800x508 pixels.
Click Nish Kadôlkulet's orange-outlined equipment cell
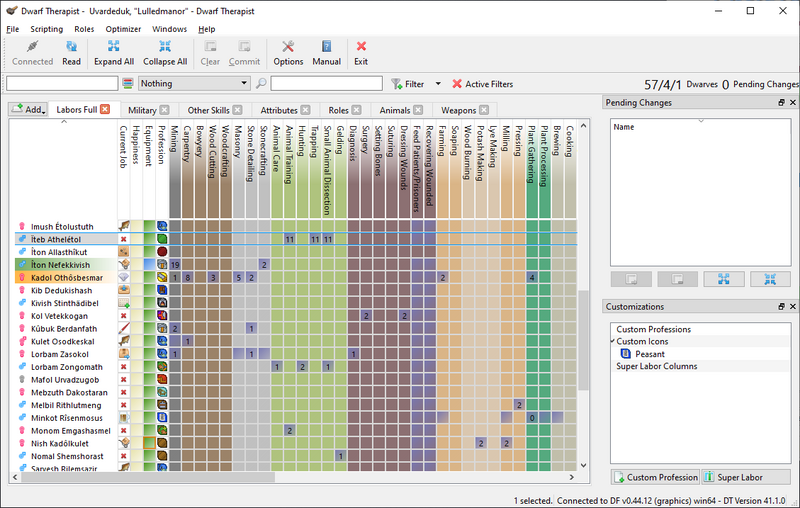tap(149, 443)
